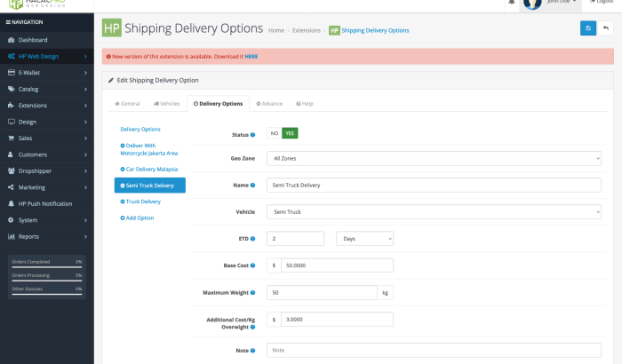The width and height of the screenshot is (622, 364).
Task: Expand the Catalog menu
Action: point(47,89)
